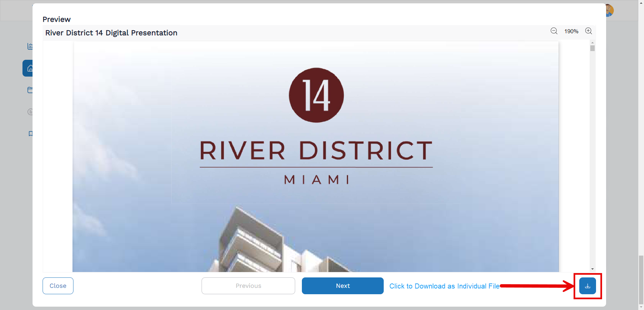The image size is (644, 310).
Task: Click the preview scrollbar thumb
Action: tap(593, 48)
